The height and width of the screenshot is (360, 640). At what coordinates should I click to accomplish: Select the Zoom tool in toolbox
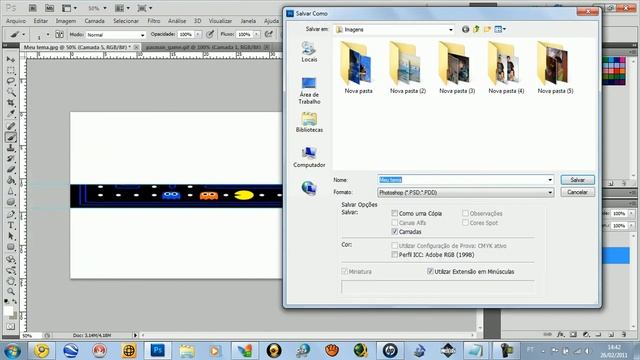pos(11,291)
